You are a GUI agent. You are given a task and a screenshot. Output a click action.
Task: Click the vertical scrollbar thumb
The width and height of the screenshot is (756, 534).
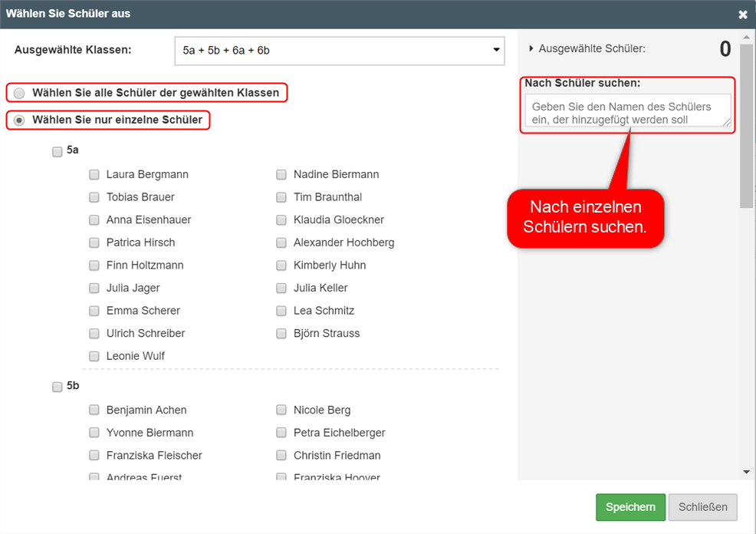pyautogui.click(x=747, y=123)
